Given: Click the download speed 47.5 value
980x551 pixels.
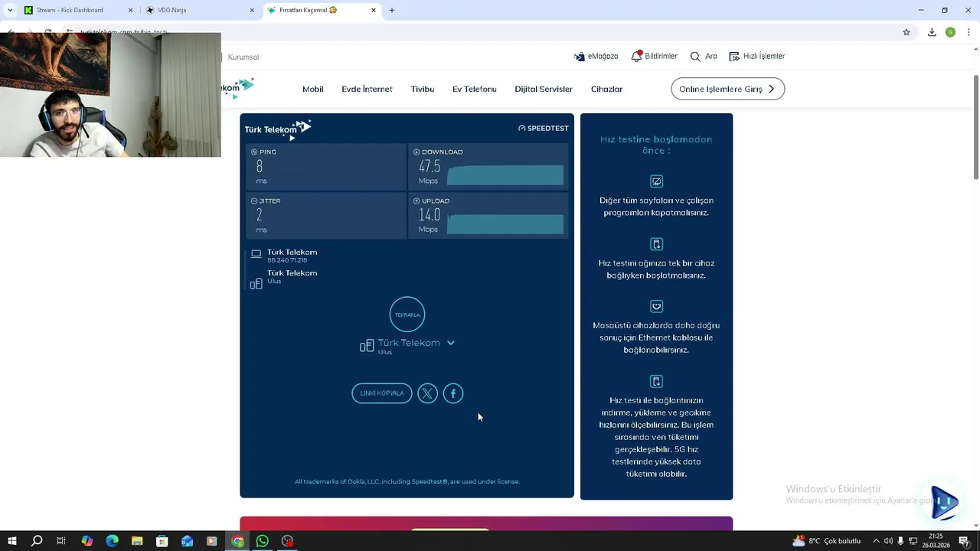Looking at the screenshot, I should click(430, 166).
